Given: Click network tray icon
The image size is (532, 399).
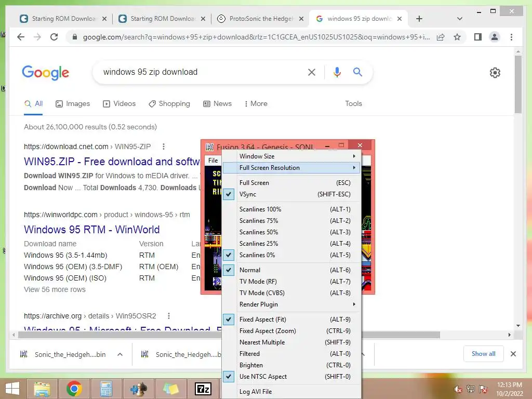Looking at the screenshot, I should click(471, 389).
